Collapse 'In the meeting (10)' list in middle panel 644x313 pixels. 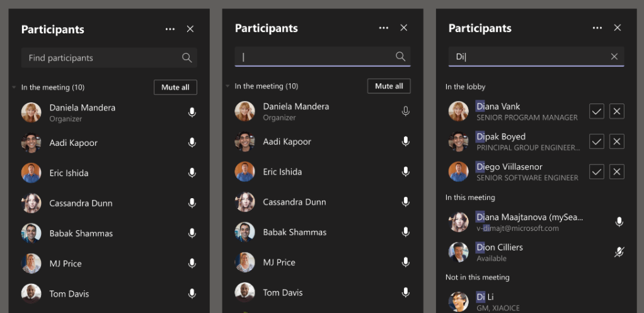(x=228, y=86)
